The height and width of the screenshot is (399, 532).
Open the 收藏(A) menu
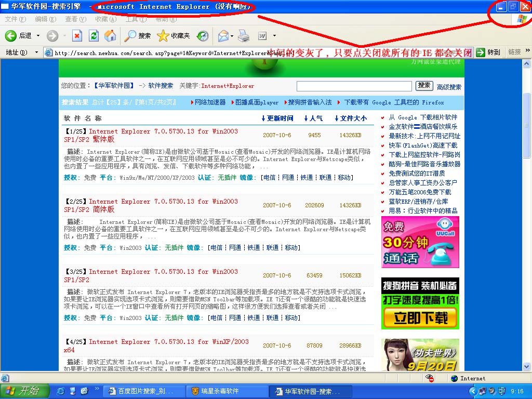[106, 19]
